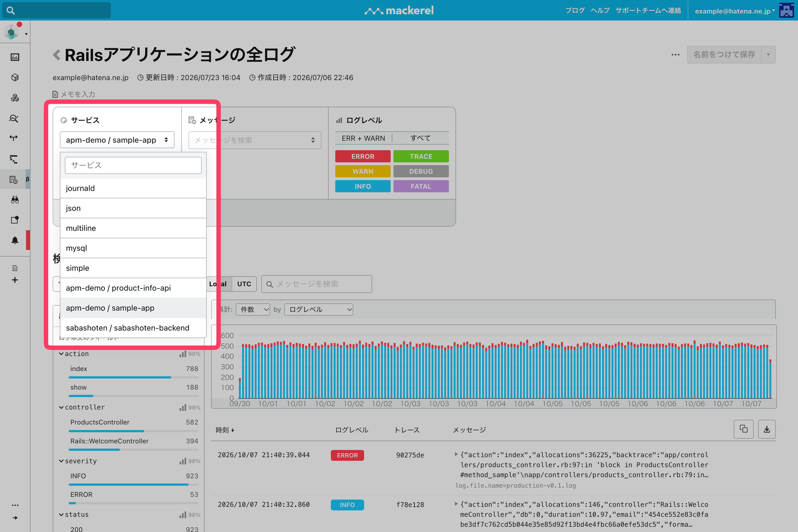This screenshot has height=532, width=798.
Task: Click the index value bar under action
Action: pos(133,377)
